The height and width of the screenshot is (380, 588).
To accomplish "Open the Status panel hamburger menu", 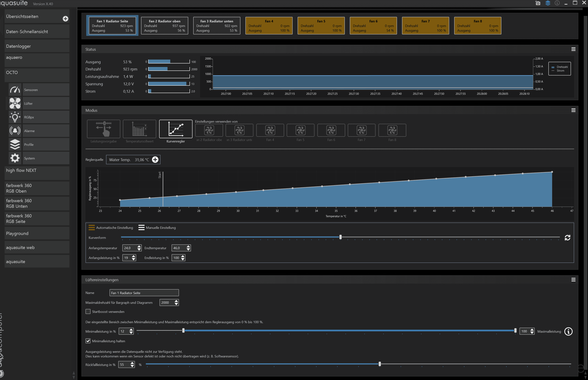I will click(x=573, y=49).
